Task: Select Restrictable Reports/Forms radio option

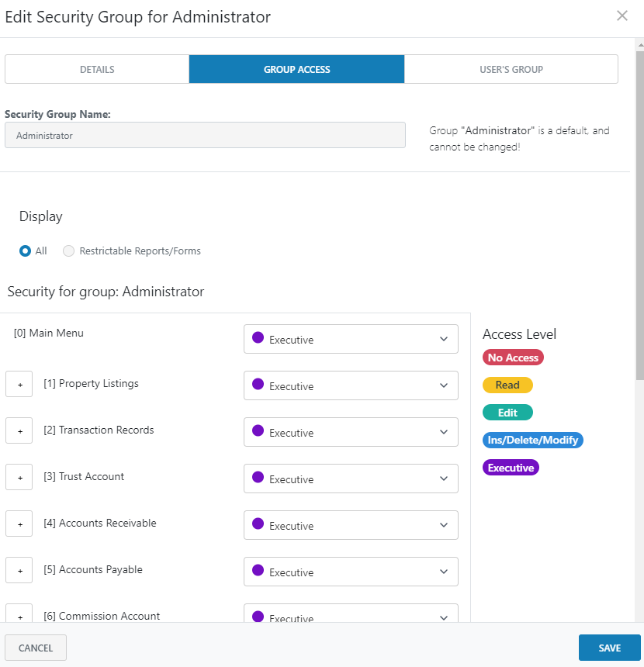Action: pos(69,251)
